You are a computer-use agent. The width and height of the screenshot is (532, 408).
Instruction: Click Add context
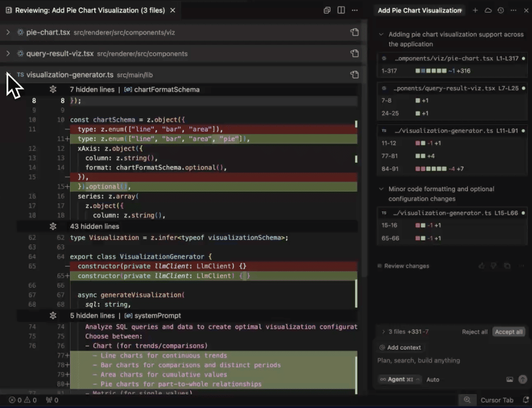pyautogui.click(x=400, y=347)
